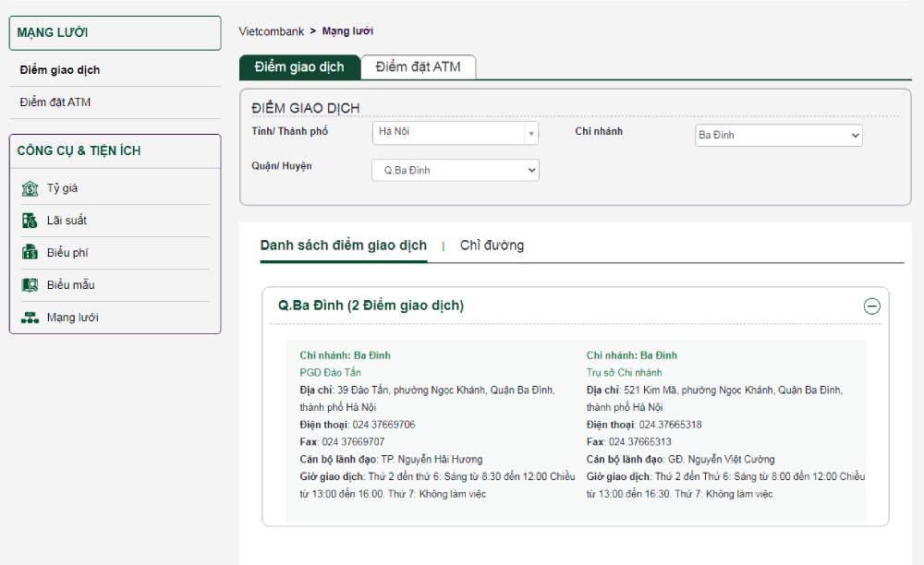The width and height of the screenshot is (924, 565).
Task: Switch to the Chỉ đường directions tab
Action: 492,246
